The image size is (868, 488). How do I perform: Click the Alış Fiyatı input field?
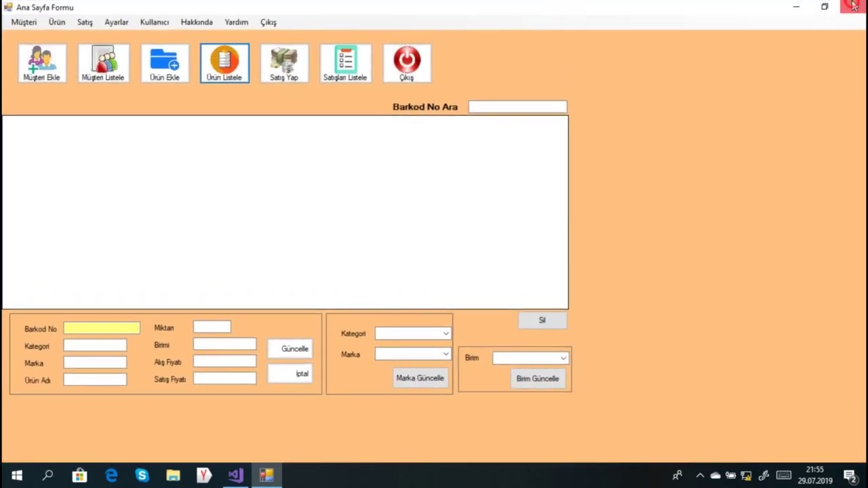click(x=224, y=361)
